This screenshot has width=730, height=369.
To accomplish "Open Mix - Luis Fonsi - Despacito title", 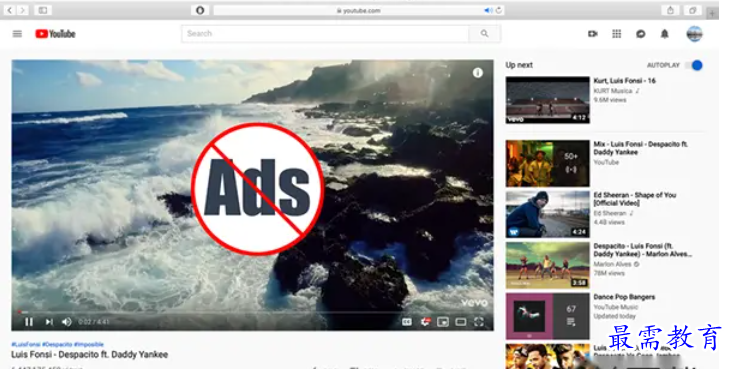I will [x=641, y=148].
